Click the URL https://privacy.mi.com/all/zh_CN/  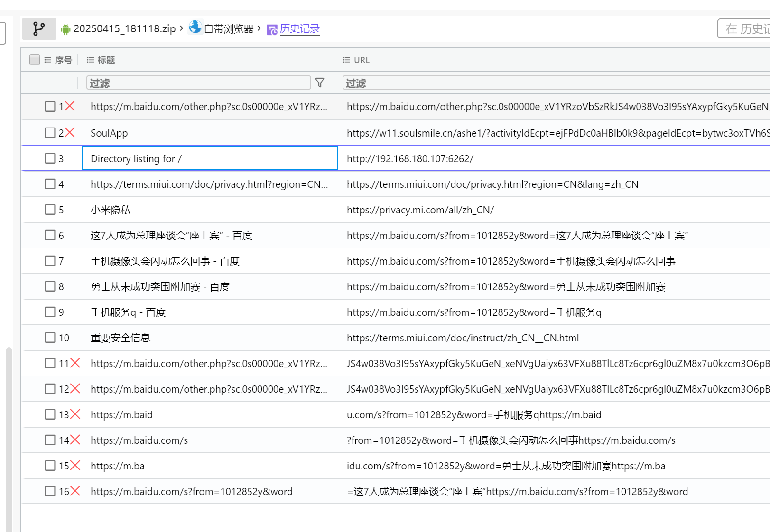coord(420,210)
